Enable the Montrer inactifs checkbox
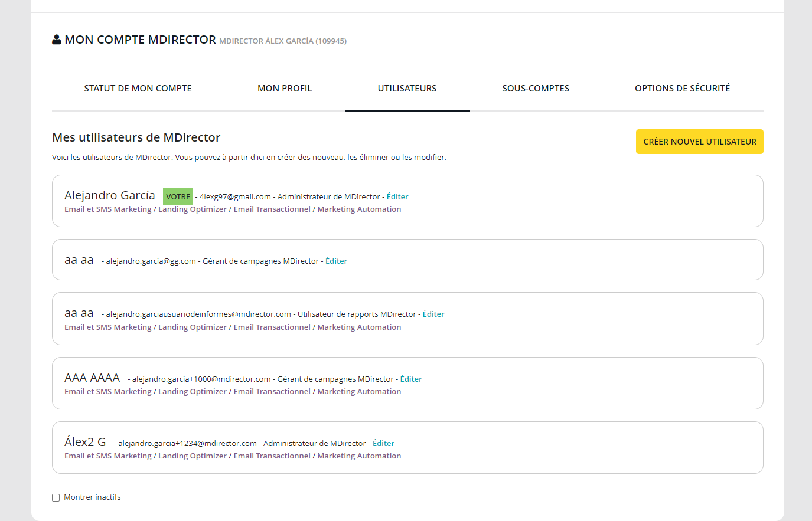 [56, 497]
